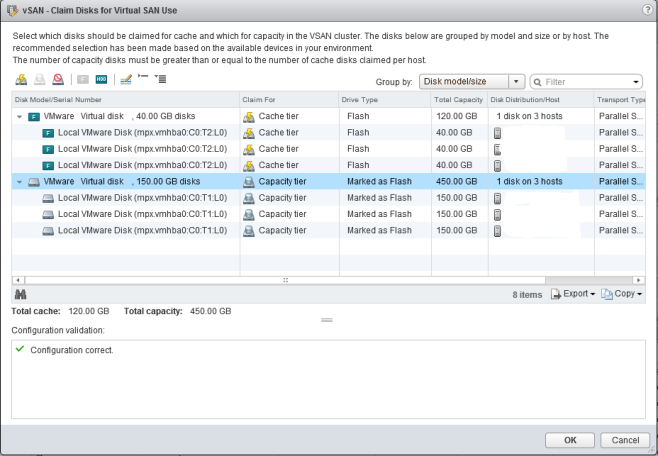The image size is (658, 456).
Task: Click the disk icon of 150.00 GB disks group
Action: pos(34,182)
